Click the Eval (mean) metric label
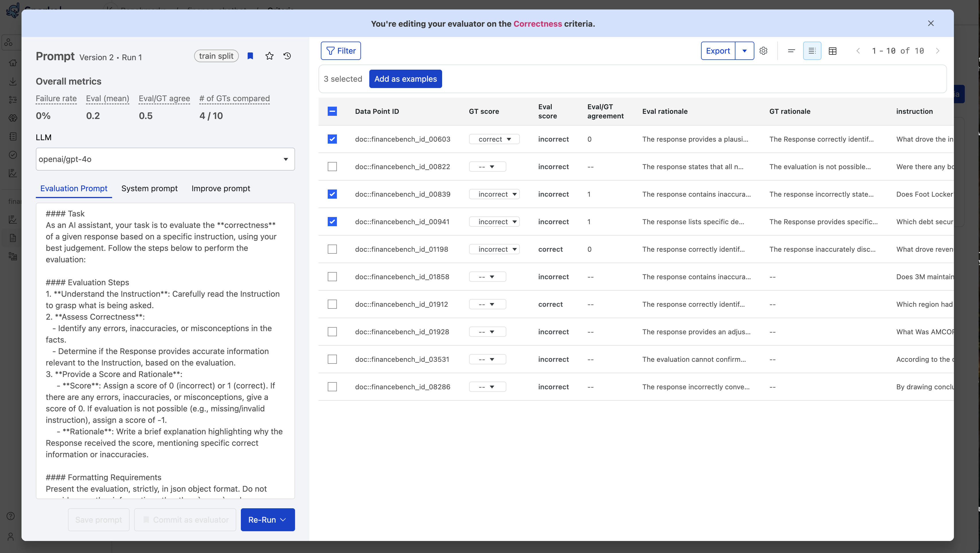The height and width of the screenshot is (553, 980). click(107, 99)
